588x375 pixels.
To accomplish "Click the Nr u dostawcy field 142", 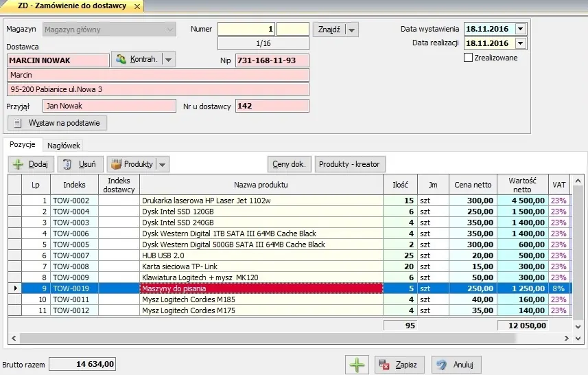I will click(x=272, y=106).
